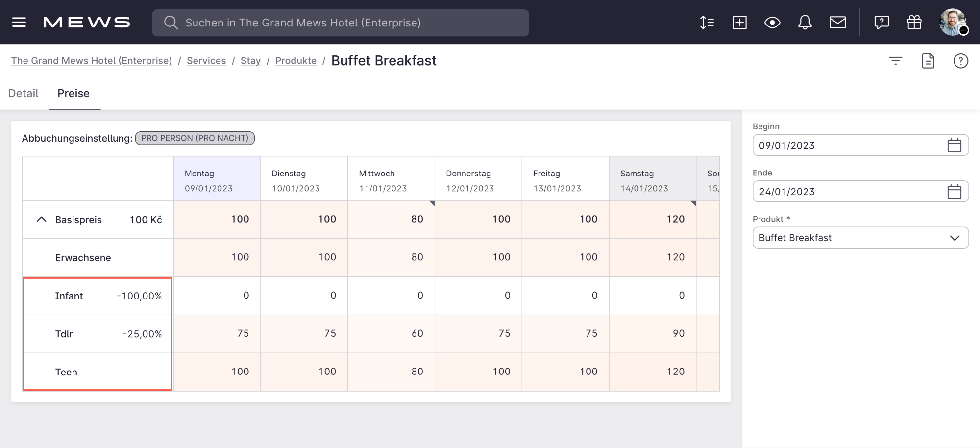Click the plus-square create new icon
The height and width of the screenshot is (448, 980).
click(739, 23)
